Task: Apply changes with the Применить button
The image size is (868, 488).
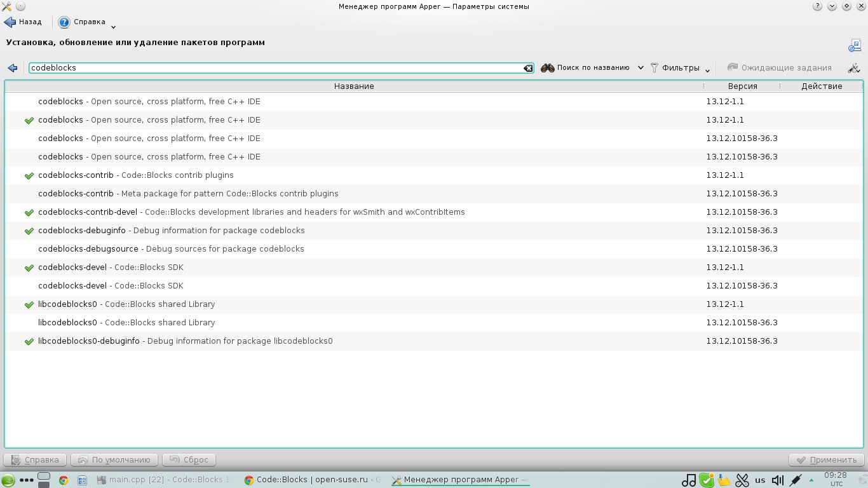Action: (826, 459)
